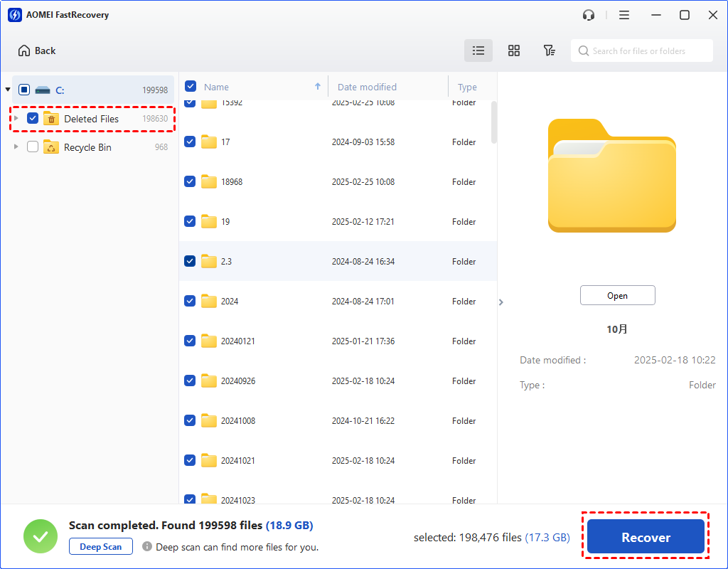The height and width of the screenshot is (569, 728).
Task: Click the headset support icon
Action: coord(588,15)
